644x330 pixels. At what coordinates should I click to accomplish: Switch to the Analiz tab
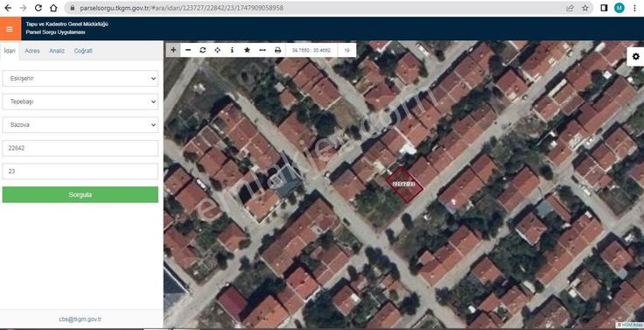(57, 51)
